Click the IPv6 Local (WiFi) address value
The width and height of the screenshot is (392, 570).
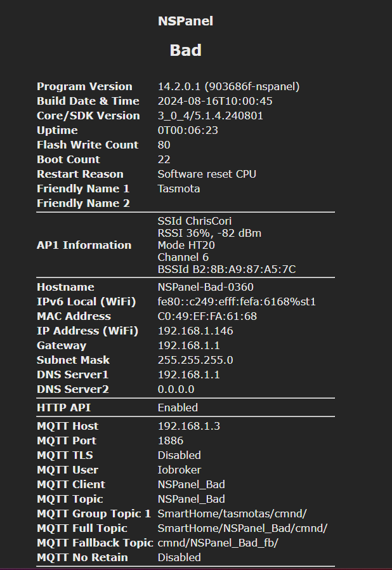[x=237, y=302]
